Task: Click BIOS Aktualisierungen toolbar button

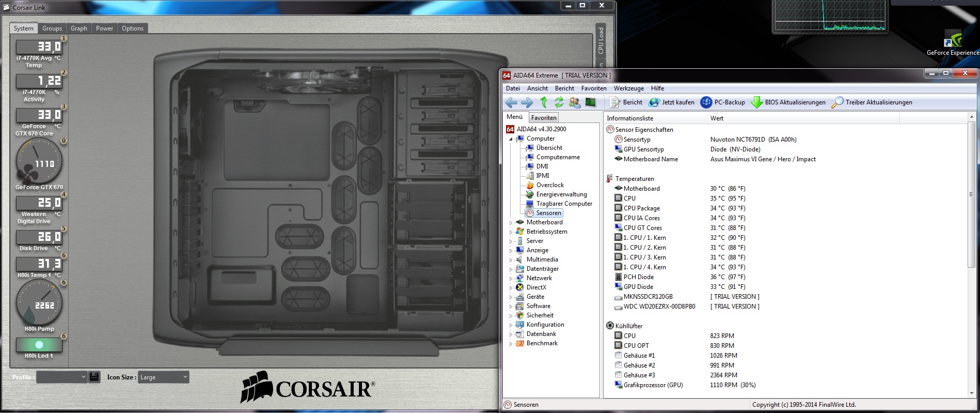Action: pyautogui.click(x=788, y=102)
